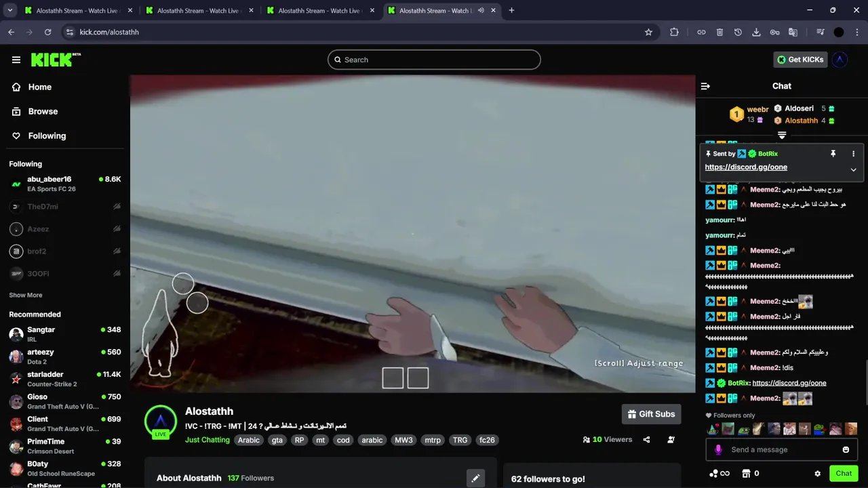Click the Get KICKs button
Viewport: 868px width, 488px height.
(800, 60)
